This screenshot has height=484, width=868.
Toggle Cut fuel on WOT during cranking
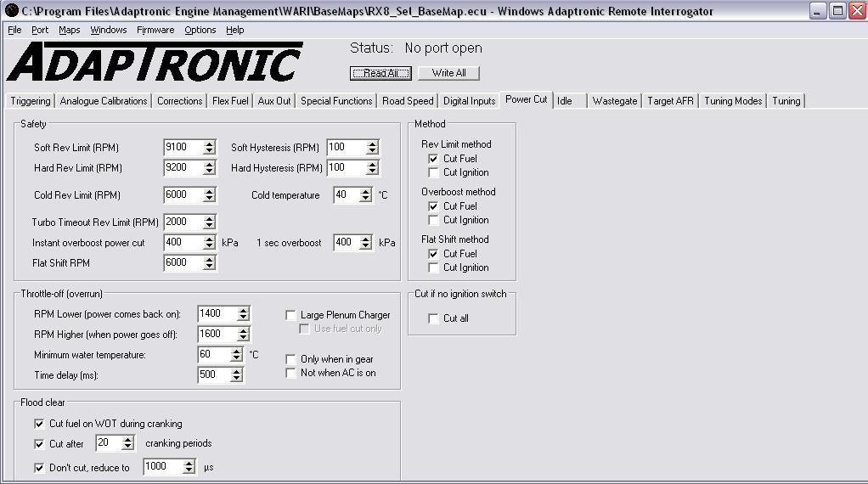pyautogui.click(x=39, y=424)
